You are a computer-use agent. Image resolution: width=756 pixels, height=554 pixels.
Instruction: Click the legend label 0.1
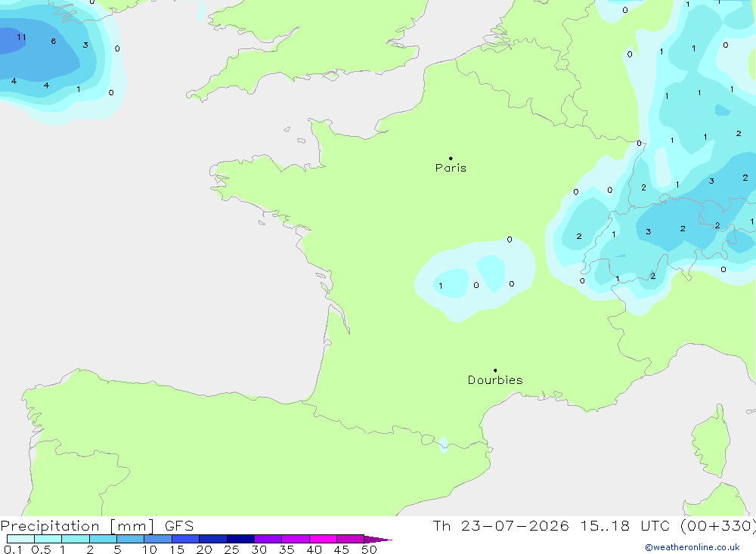point(13,549)
